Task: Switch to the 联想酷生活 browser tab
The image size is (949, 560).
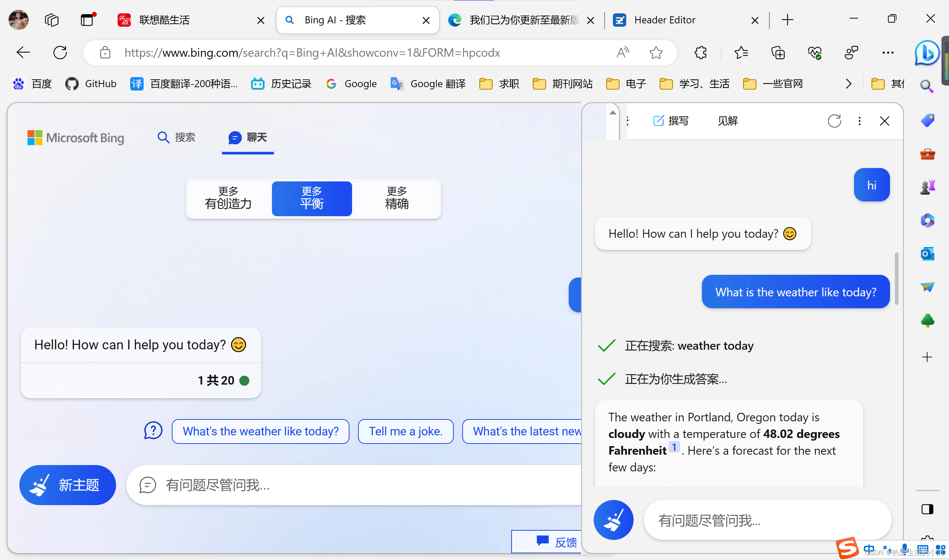Action: pyautogui.click(x=191, y=20)
